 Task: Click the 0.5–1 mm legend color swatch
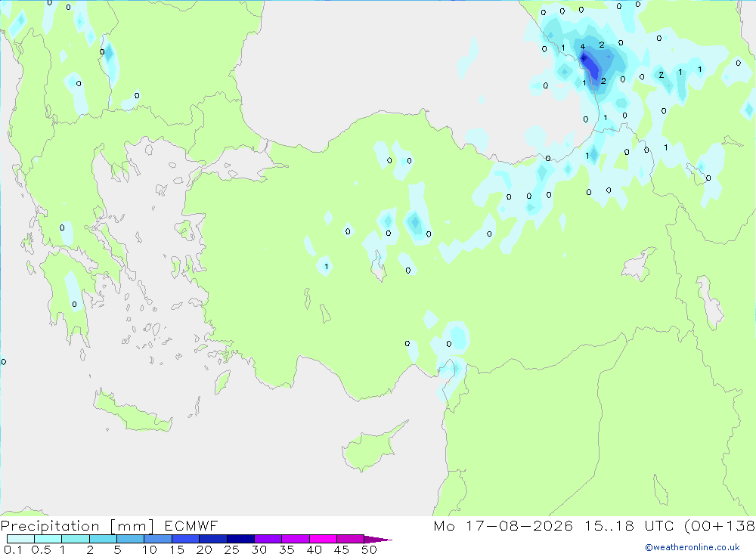(x=48, y=539)
